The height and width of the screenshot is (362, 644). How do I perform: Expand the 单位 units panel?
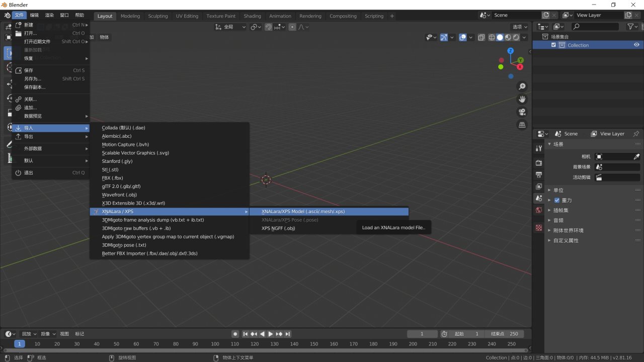(x=558, y=190)
